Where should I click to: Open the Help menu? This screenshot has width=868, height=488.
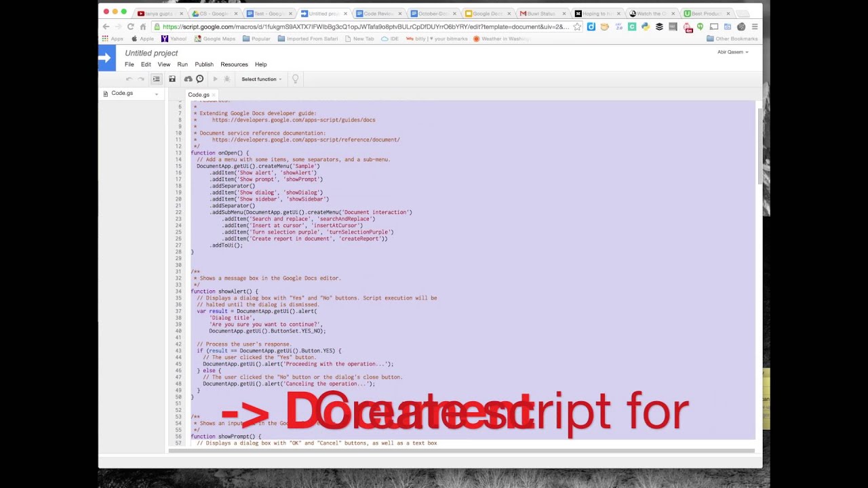coord(260,64)
